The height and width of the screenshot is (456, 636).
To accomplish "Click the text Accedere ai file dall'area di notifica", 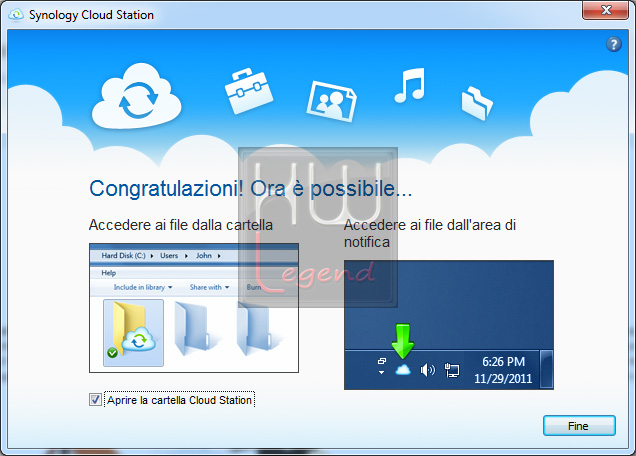I will 430,233.
